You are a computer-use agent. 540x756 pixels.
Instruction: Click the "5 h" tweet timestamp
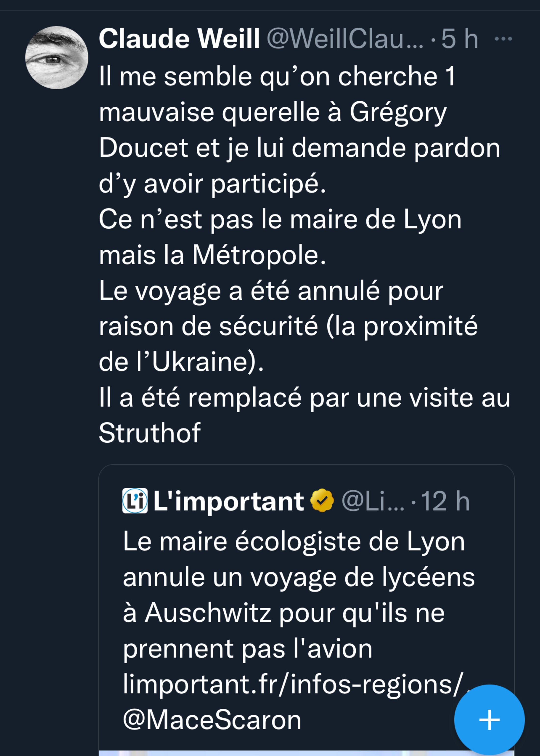click(459, 39)
